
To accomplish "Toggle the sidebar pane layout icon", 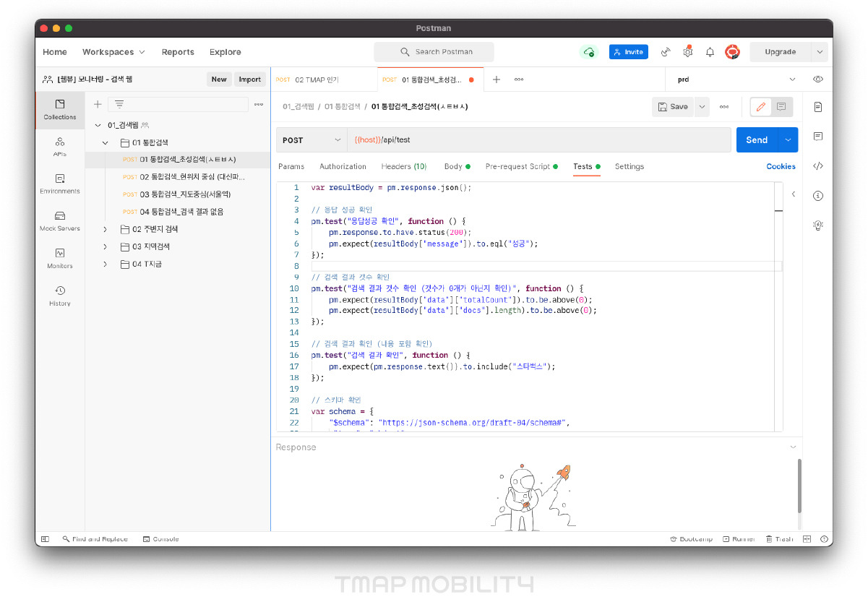I will (x=45, y=539).
